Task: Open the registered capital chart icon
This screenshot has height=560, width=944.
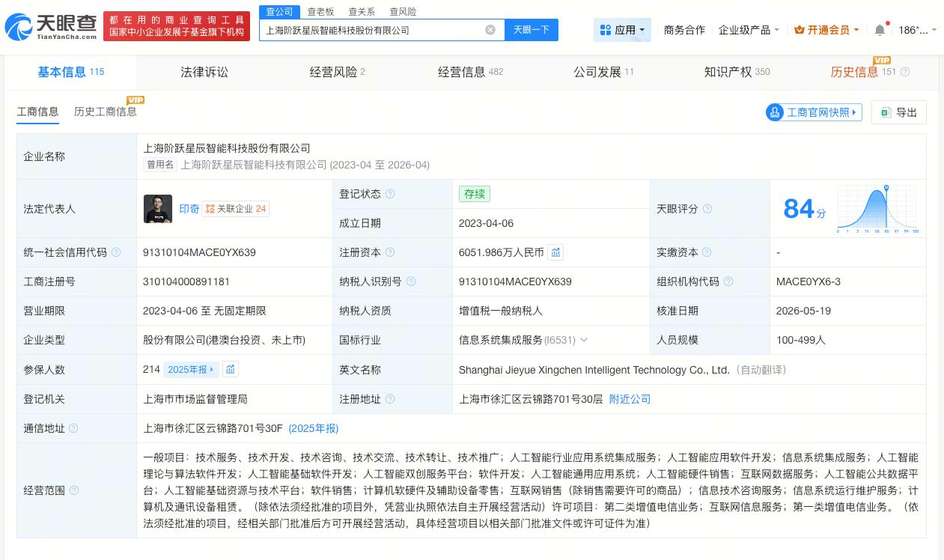Action: point(555,252)
